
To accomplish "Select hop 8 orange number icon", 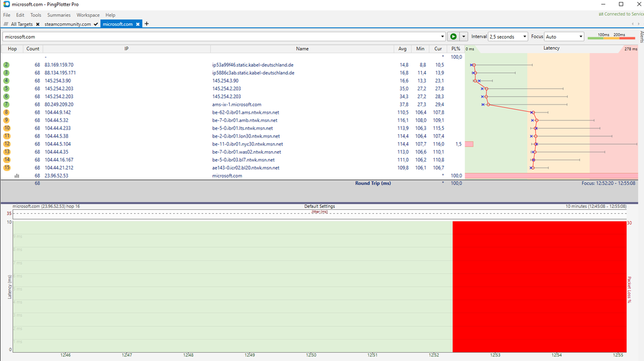I will point(6,112).
